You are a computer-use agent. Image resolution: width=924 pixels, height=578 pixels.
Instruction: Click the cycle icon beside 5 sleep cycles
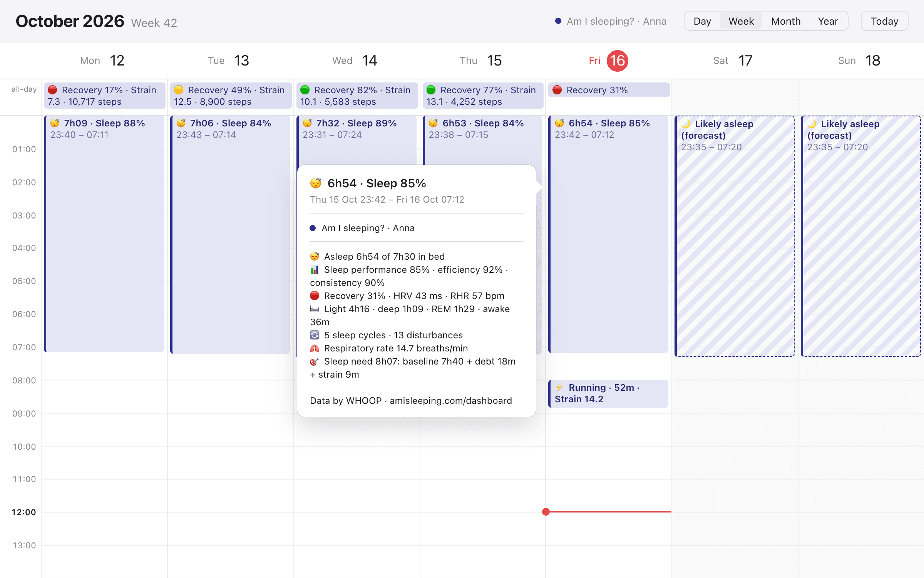[315, 335]
